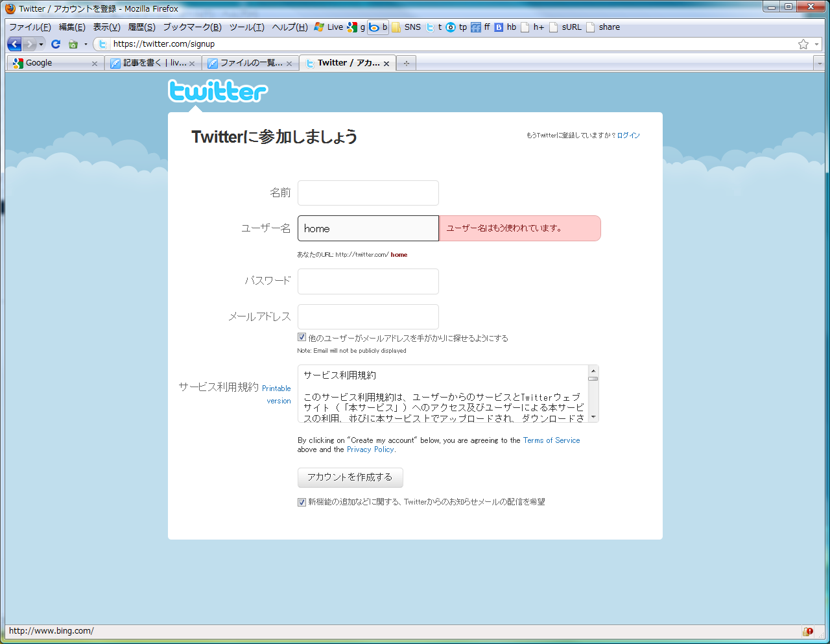Close the 記事を書く tab

tap(192, 64)
